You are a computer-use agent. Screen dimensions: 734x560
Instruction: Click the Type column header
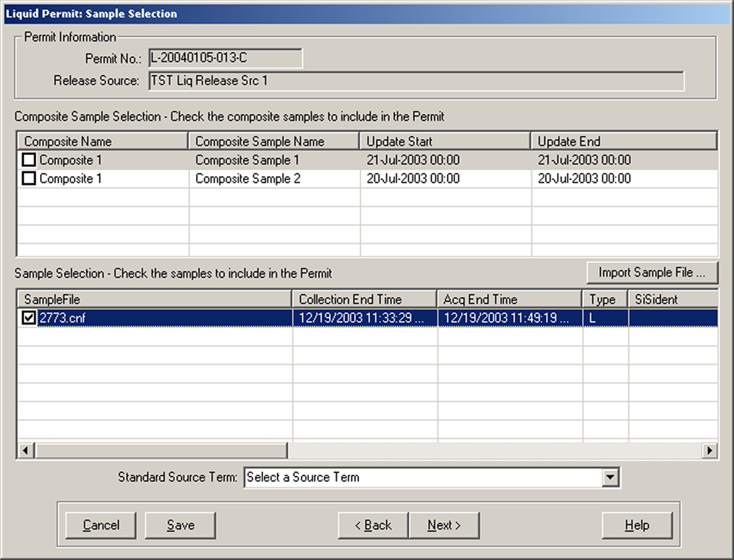603,298
